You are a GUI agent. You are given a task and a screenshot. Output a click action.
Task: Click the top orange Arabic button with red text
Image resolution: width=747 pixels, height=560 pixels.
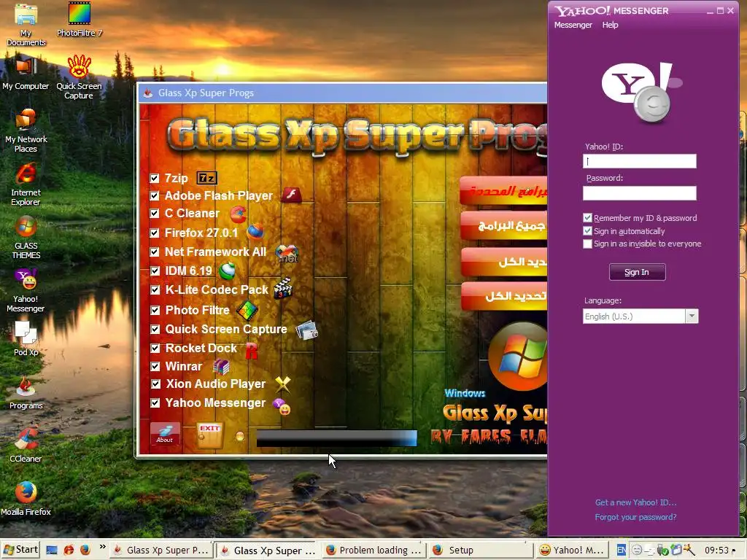tap(503, 191)
